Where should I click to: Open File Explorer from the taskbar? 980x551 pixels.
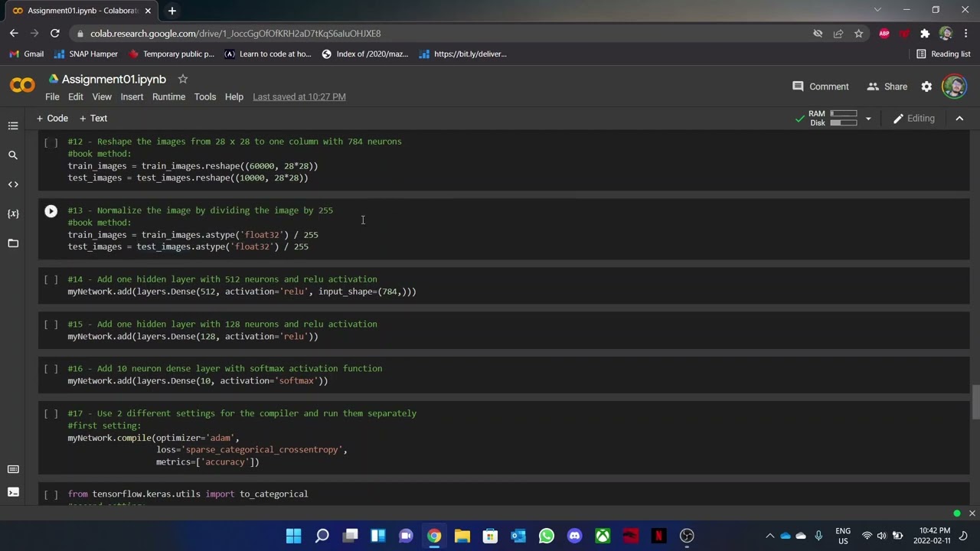pos(462,536)
